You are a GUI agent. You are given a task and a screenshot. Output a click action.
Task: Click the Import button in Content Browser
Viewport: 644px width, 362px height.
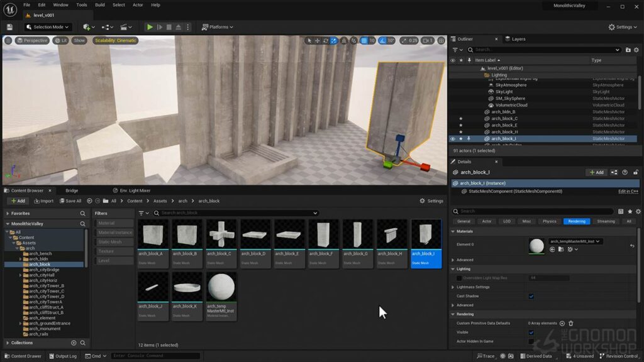[44, 201]
